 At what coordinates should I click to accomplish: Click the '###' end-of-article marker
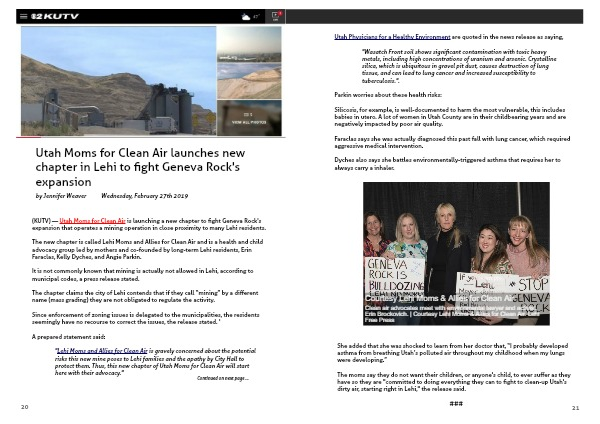point(456,403)
